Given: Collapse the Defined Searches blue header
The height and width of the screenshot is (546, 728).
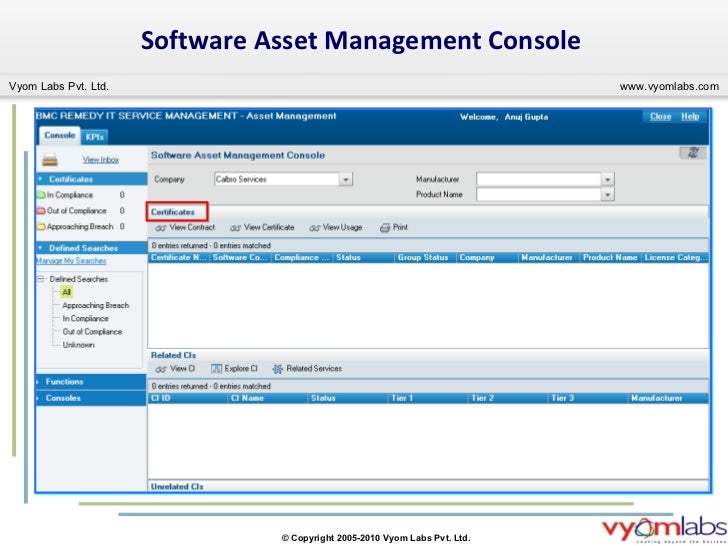Looking at the screenshot, I should (91, 248).
